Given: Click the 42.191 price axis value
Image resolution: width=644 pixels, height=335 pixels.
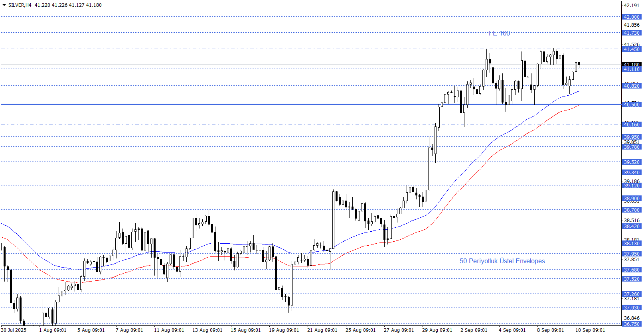Looking at the screenshot, I should pyautogui.click(x=632, y=6).
